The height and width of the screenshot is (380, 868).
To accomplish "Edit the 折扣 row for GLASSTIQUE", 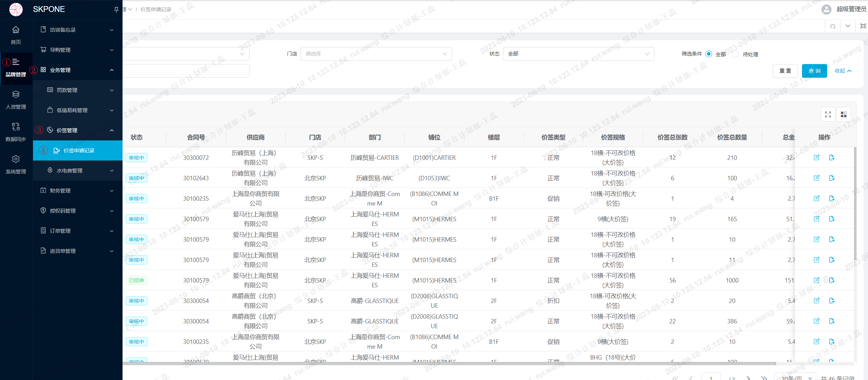I will coord(817,301).
